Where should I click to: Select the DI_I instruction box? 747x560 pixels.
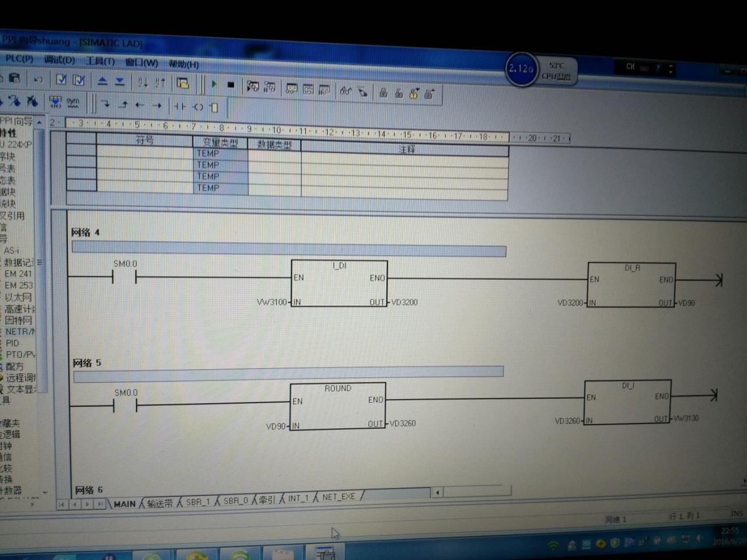coord(627,402)
